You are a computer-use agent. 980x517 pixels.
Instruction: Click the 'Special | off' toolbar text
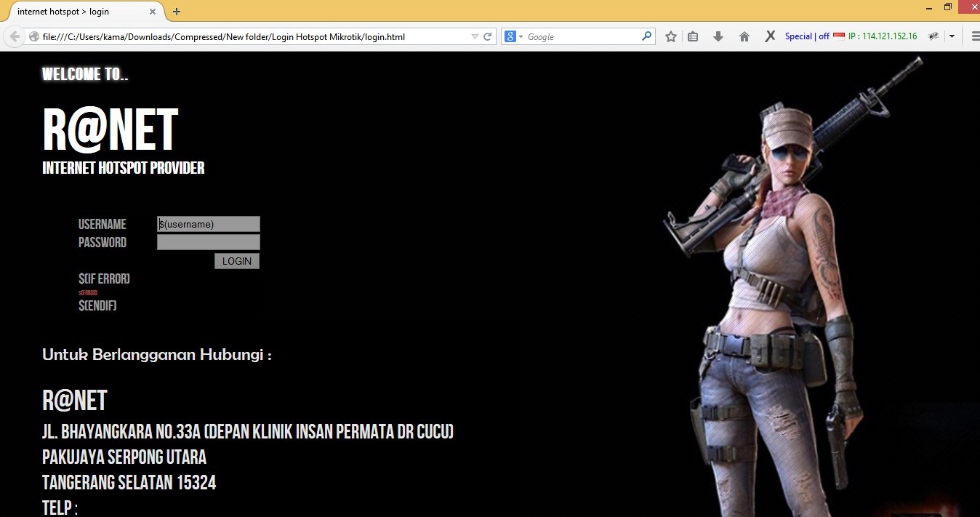point(807,36)
